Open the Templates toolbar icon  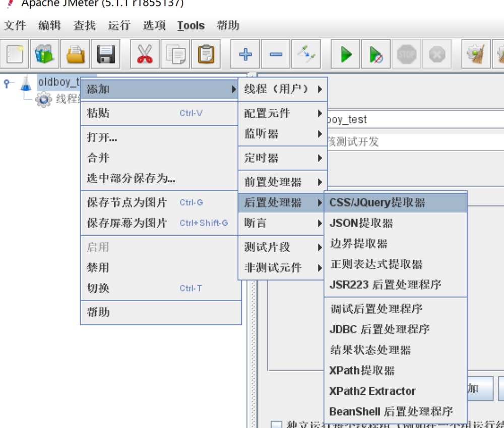[x=44, y=54]
